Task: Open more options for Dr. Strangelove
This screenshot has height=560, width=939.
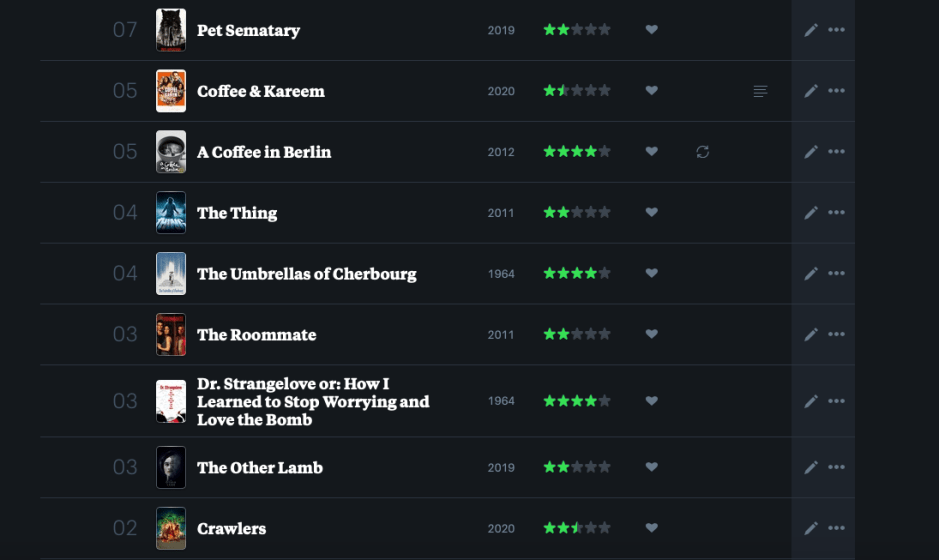Action: click(837, 401)
